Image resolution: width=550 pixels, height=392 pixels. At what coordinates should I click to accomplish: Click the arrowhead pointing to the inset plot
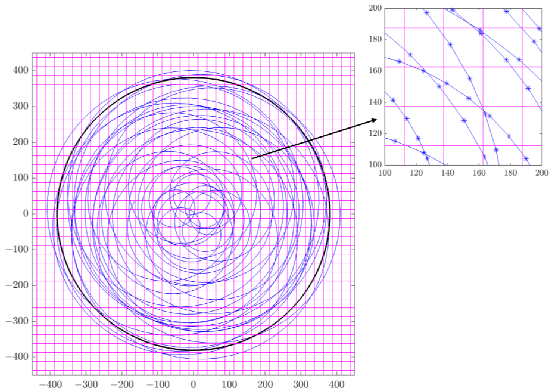coord(374,120)
